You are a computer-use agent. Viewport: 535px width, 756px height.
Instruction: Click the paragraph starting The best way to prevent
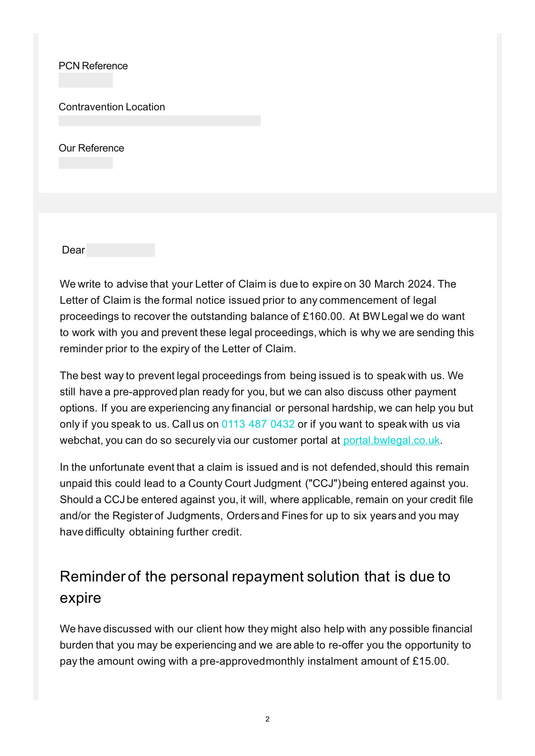[x=267, y=408]
